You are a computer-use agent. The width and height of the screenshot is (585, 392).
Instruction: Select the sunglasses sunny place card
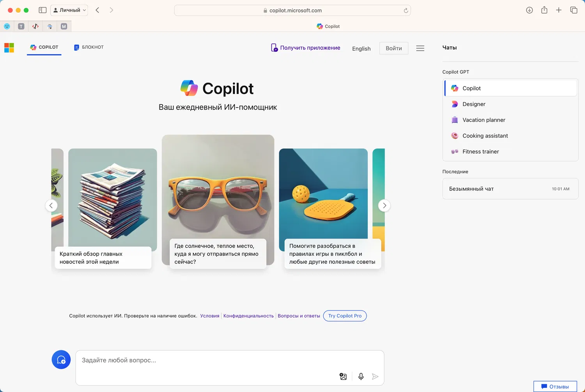pos(218,202)
